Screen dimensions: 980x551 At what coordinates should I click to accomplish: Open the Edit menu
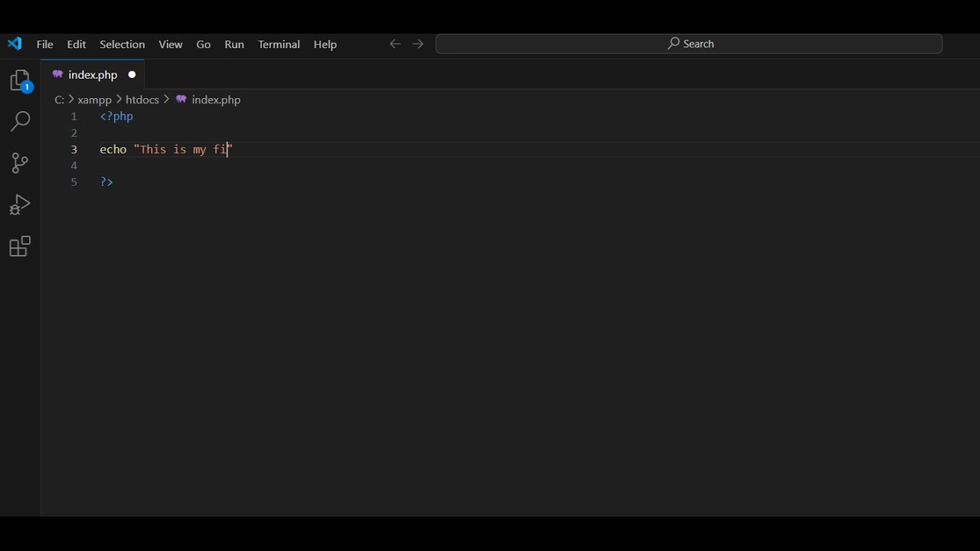[x=77, y=44]
